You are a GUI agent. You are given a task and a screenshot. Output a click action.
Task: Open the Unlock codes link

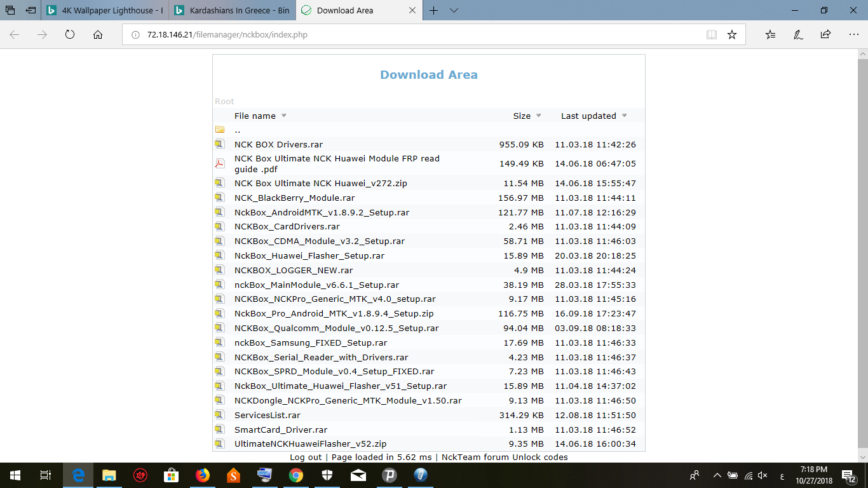541,457
